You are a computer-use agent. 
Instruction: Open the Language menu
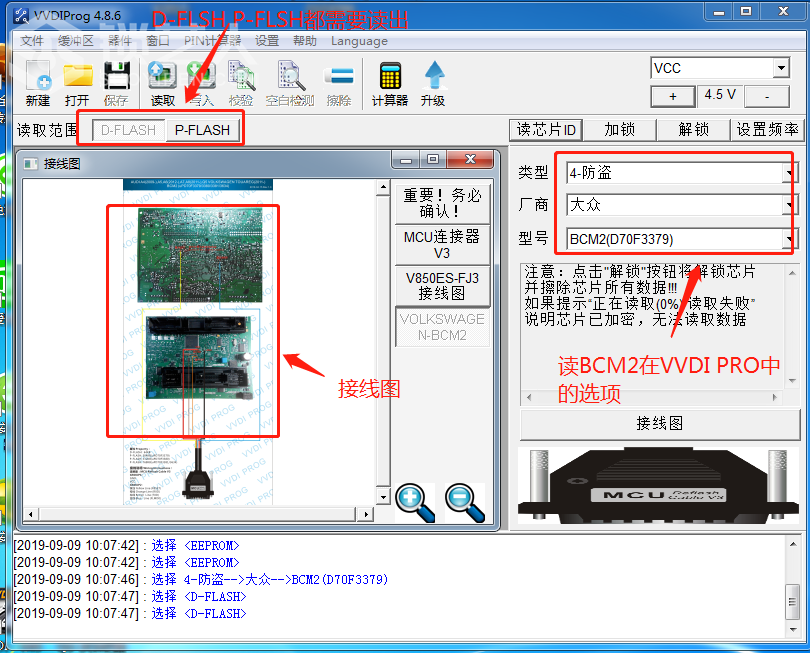point(360,41)
